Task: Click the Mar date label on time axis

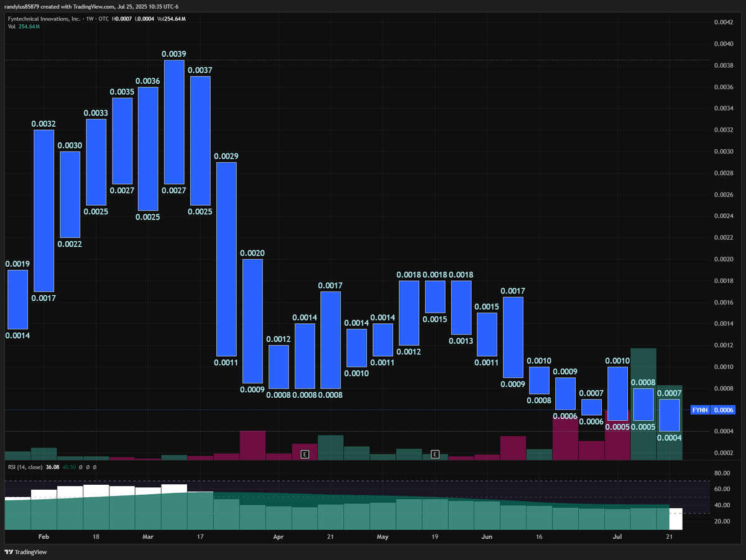Action: pyautogui.click(x=148, y=536)
